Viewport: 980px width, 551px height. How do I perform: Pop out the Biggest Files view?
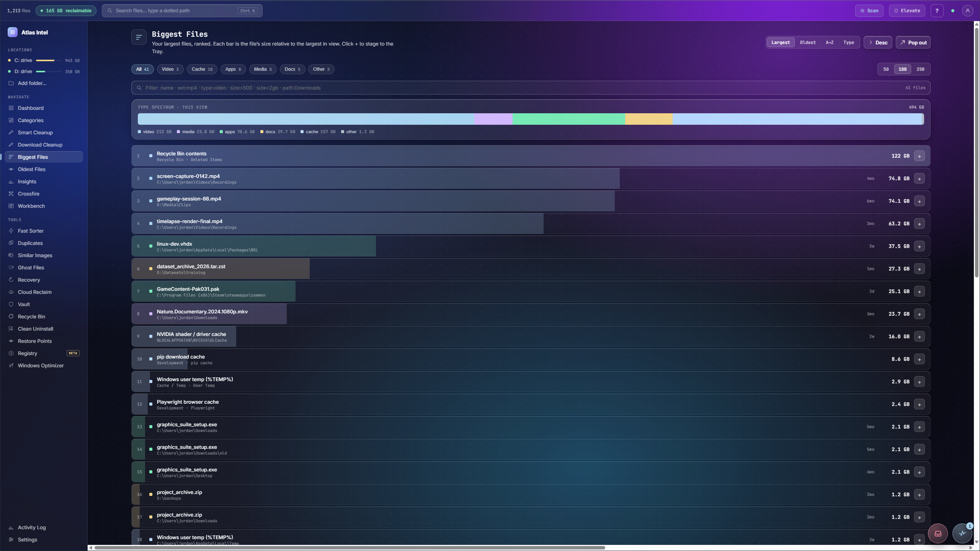pos(913,42)
